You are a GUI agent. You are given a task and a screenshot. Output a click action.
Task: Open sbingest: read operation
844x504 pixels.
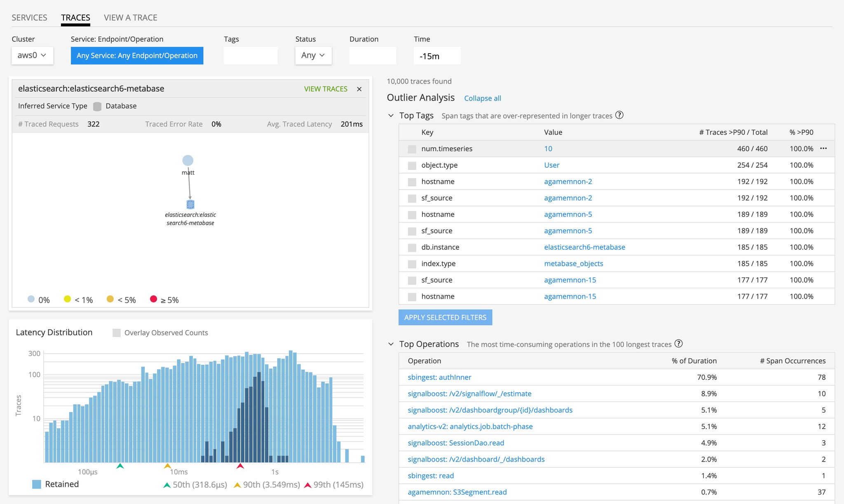[431, 476]
